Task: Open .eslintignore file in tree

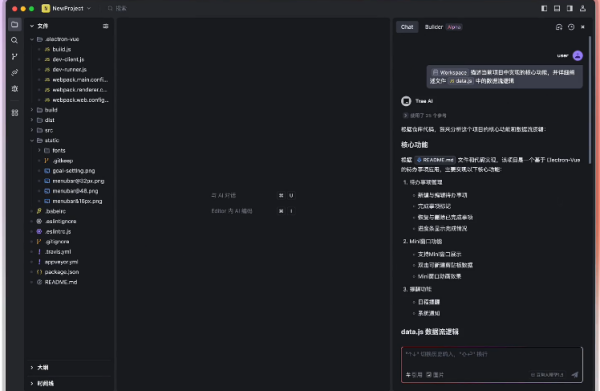Action: click(x=60, y=222)
